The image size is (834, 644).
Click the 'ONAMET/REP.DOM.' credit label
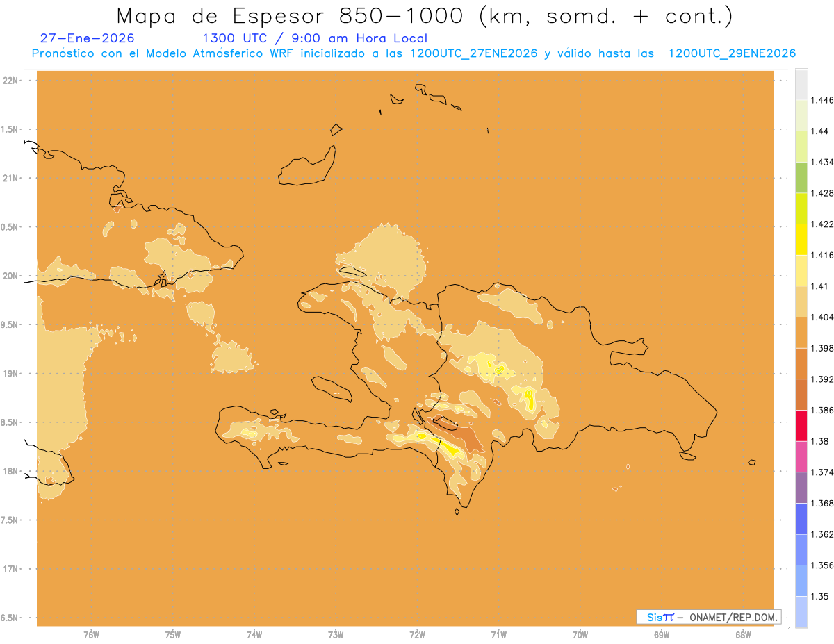(732, 617)
